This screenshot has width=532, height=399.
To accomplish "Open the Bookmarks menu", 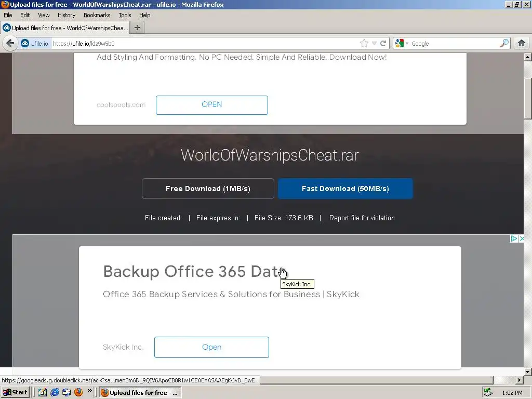I will [x=97, y=15].
